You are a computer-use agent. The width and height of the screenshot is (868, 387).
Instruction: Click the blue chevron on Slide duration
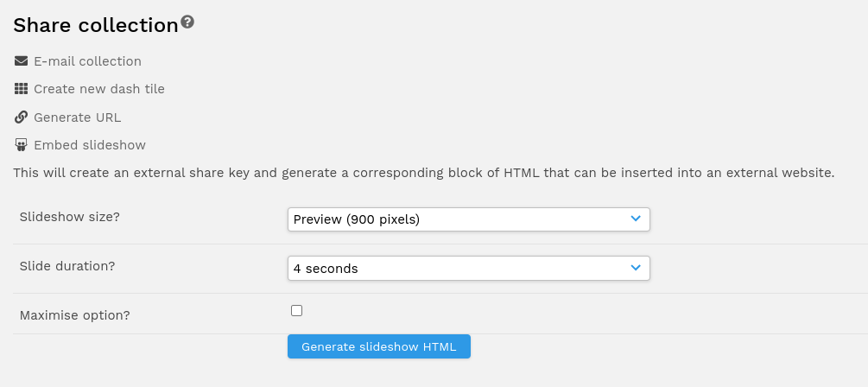[636, 268]
